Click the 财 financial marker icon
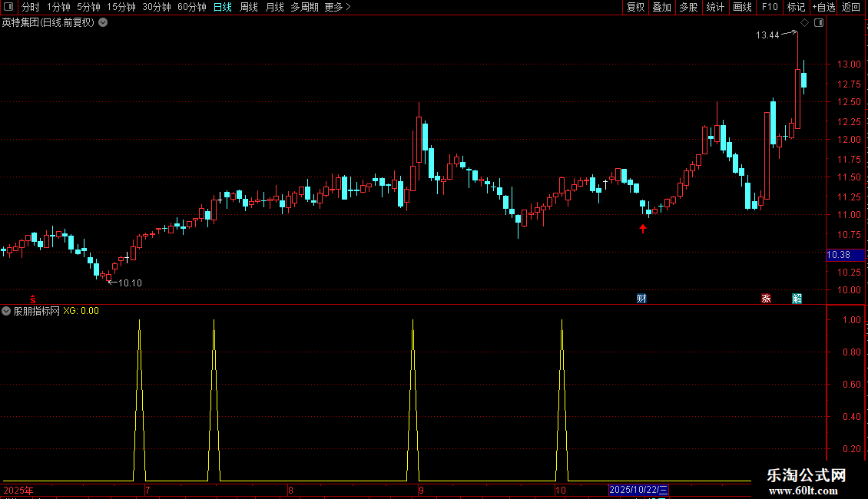 click(x=641, y=299)
